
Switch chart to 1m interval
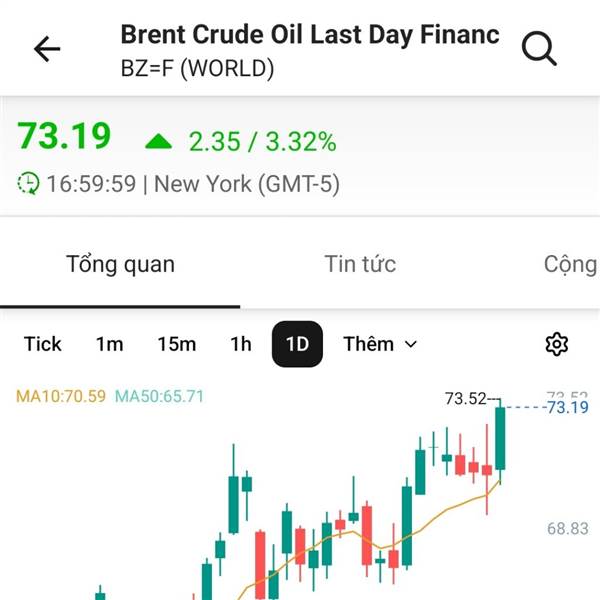click(x=109, y=344)
